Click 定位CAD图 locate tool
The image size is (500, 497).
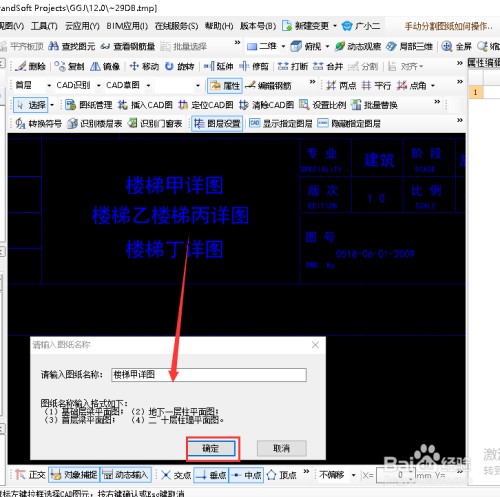pos(206,105)
